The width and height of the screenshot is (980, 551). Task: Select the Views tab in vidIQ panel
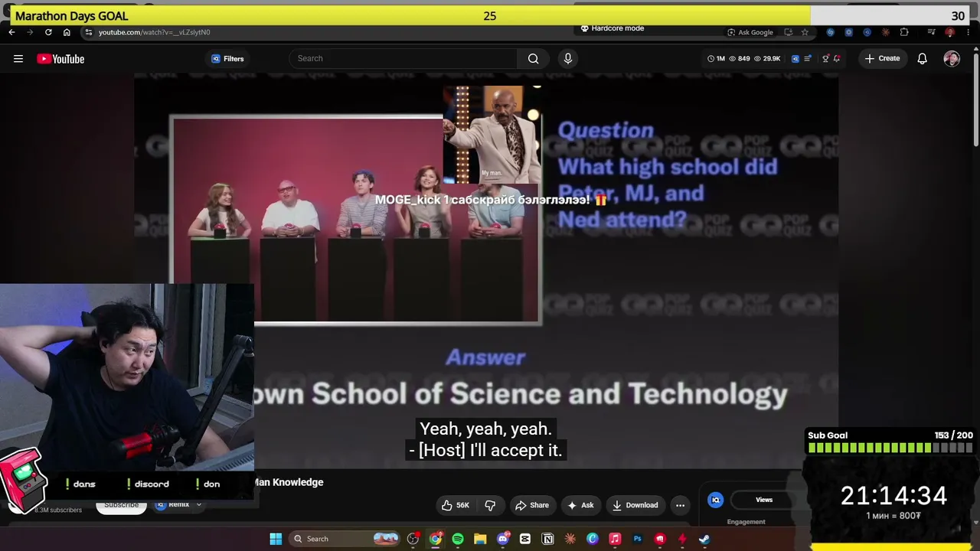(764, 500)
